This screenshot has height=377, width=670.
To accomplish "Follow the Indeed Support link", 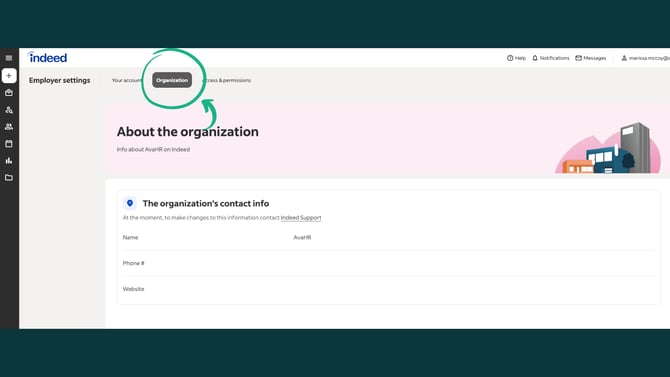I will coord(301,218).
